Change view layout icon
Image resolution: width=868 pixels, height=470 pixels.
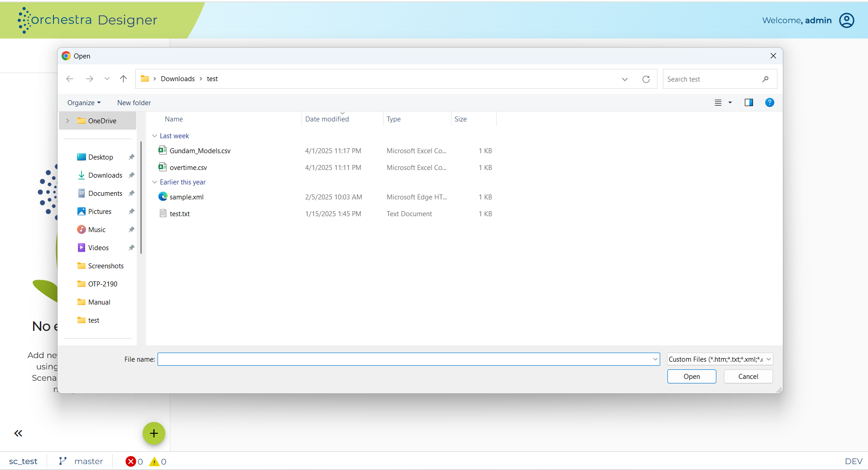[x=718, y=103]
